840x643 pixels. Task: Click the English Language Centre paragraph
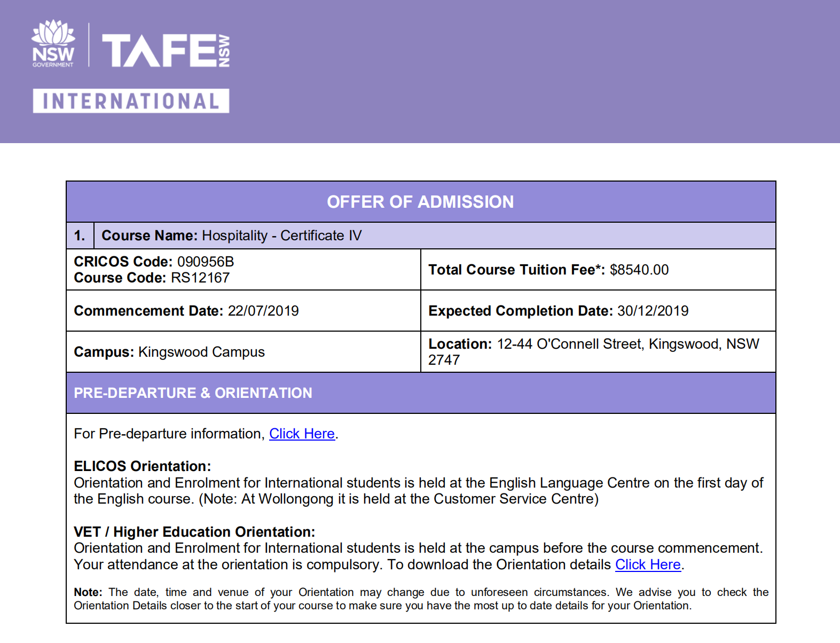pyautogui.click(x=418, y=491)
